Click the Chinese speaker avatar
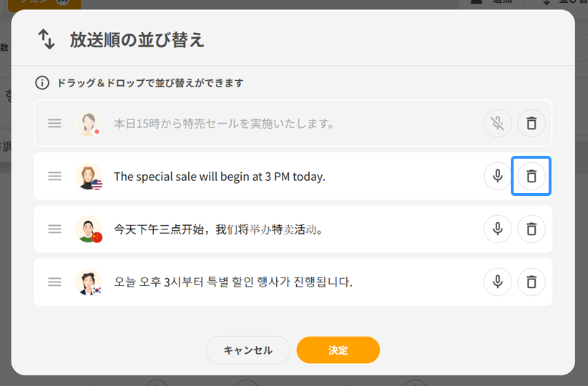The width and height of the screenshot is (588, 386). 89,229
